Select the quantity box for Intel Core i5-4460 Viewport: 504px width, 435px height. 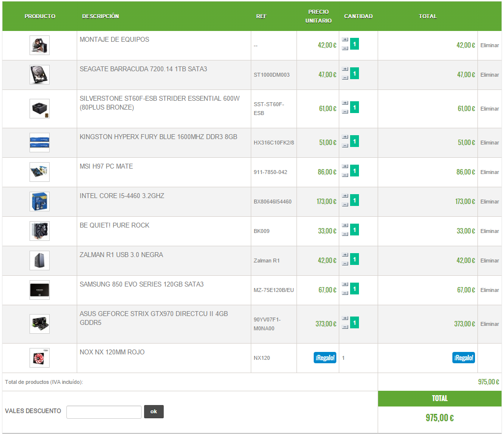click(355, 200)
